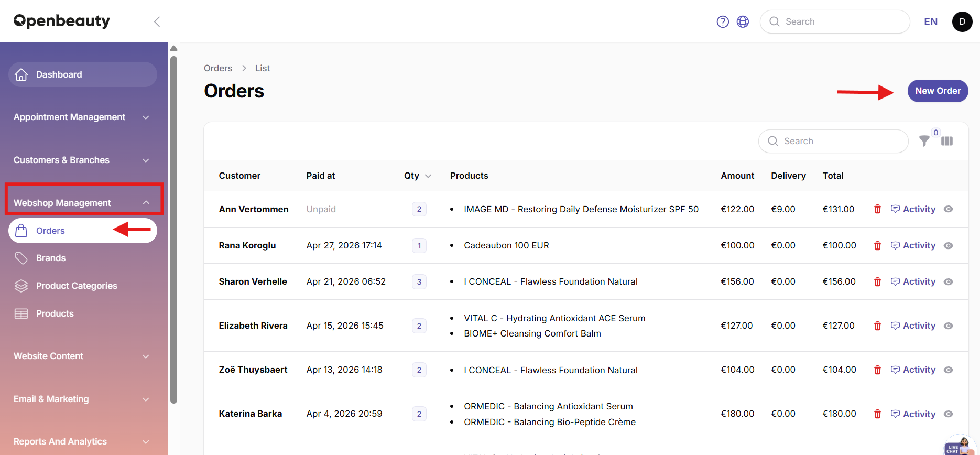Screen dimensions: 980x455
Task: Click the Paid at column header
Action: pyautogui.click(x=321, y=176)
